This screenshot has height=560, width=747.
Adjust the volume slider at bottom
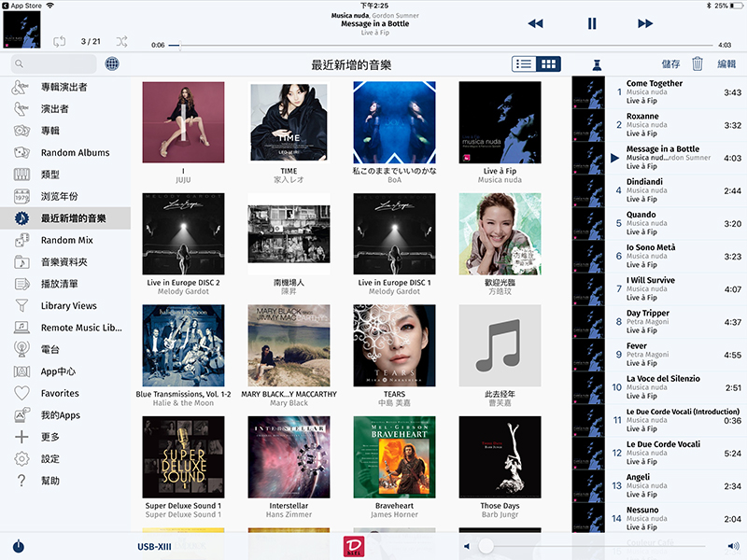[x=486, y=545]
